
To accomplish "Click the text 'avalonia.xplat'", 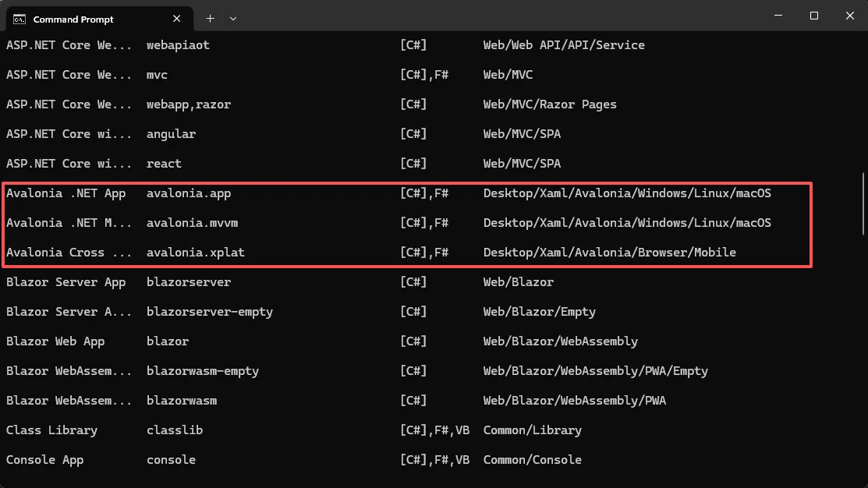I will pos(196,253).
